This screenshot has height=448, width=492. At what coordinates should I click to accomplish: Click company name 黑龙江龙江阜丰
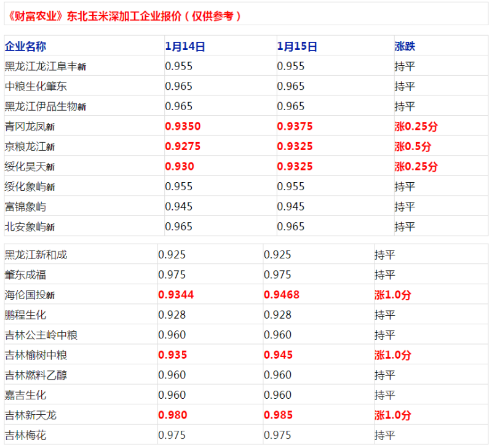click(45, 66)
